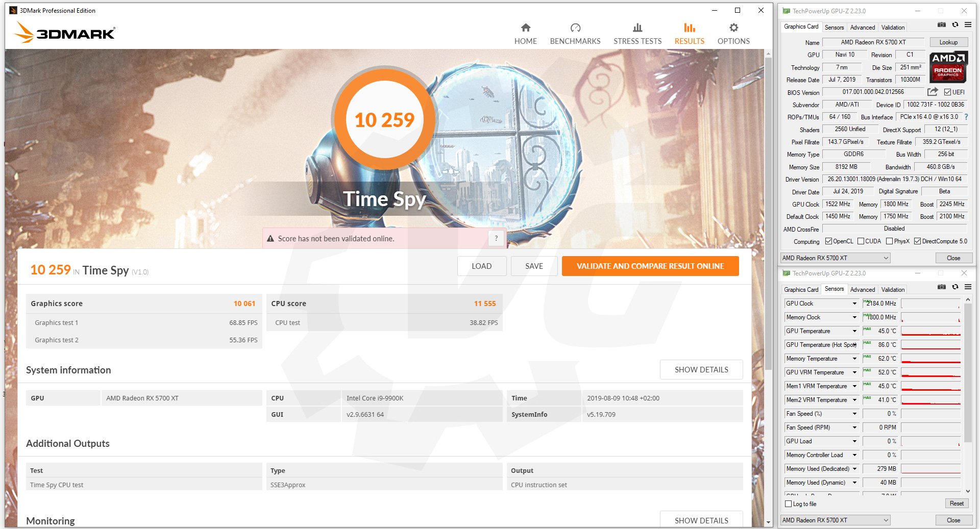Open the Stress Tests section
This screenshot has height=529, width=980.
637,34
